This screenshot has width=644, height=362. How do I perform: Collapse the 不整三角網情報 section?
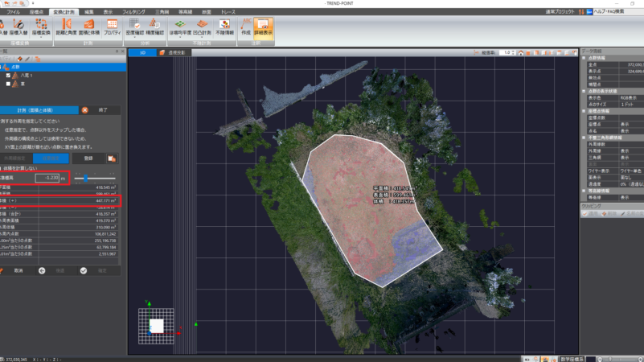(x=583, y=138)
